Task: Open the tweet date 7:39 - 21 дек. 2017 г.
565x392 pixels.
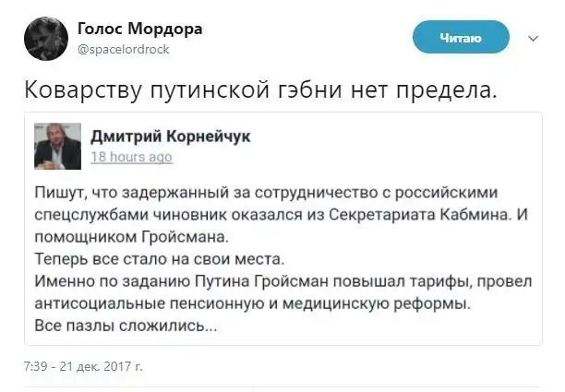Action: [82, 366]
